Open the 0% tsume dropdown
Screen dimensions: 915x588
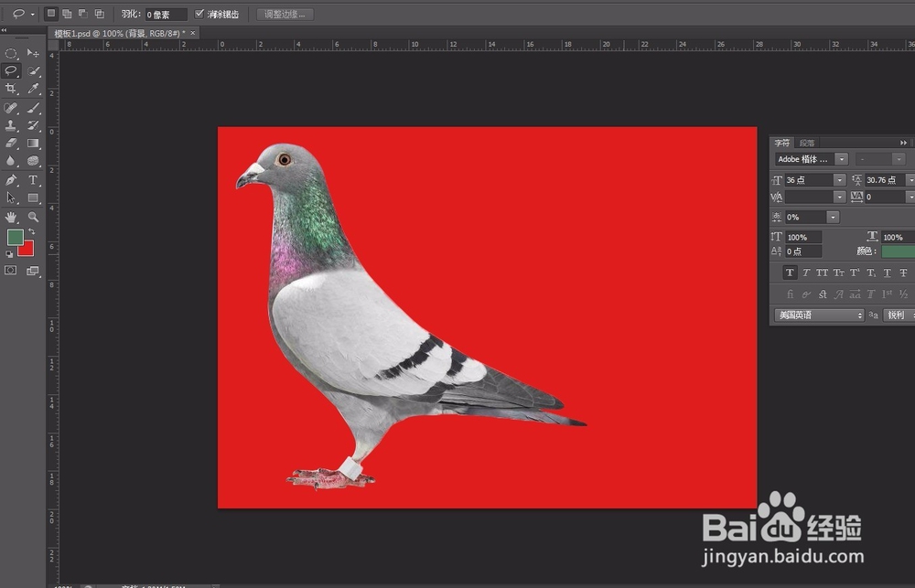[834, 217]
